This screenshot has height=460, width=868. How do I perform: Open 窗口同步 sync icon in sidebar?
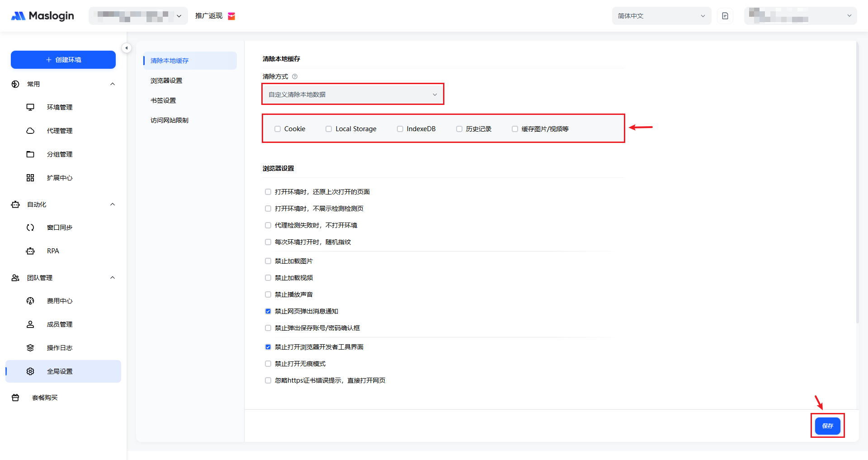coord(30,228)
